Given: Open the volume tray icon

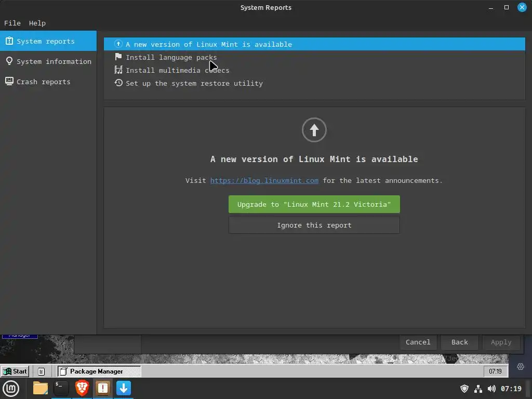Looking at the screenshot, I should coord(491,389).
